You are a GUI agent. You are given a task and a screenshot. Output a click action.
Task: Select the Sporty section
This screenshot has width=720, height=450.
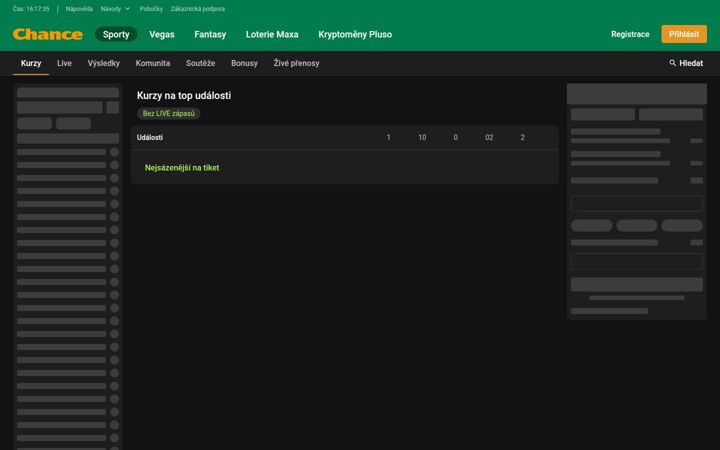point(116,34)
